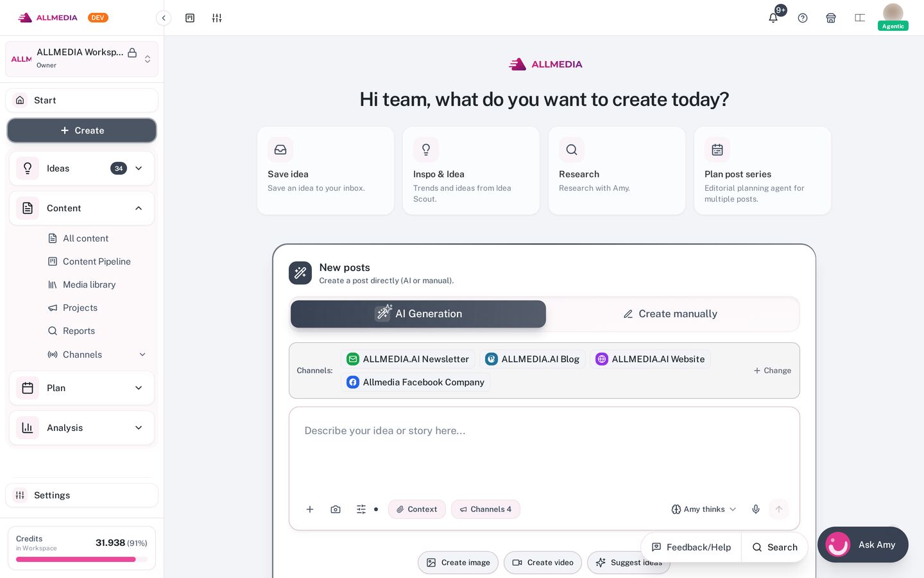Open the Save idea card
Screen dimensions: 924x578
[x=325, y=171]
